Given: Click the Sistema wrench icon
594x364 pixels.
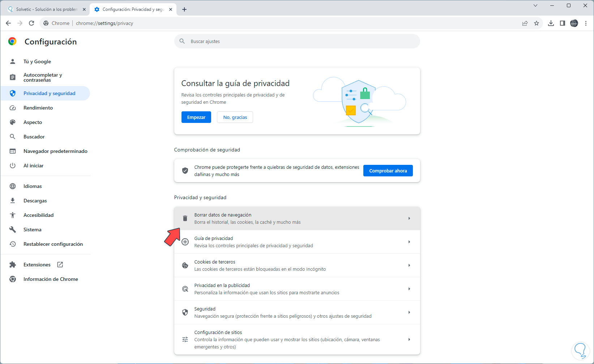Looking at the screenshot, I should coord(13,230).
